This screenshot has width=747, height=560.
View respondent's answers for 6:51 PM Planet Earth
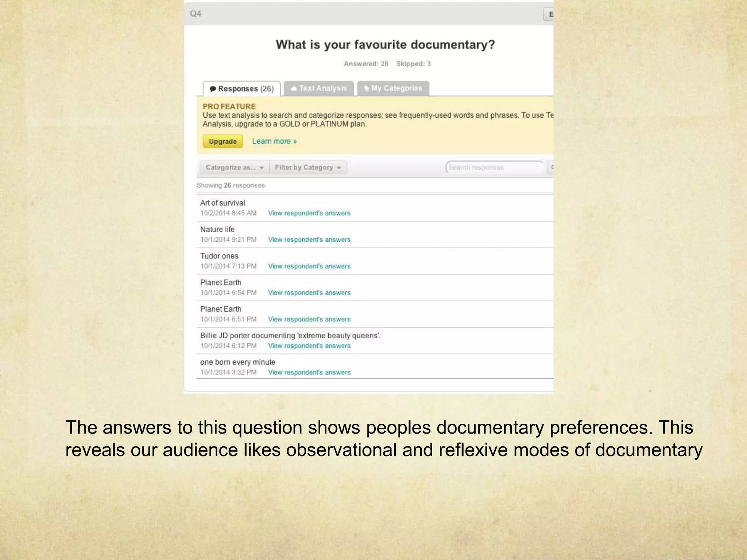(309, 319)
